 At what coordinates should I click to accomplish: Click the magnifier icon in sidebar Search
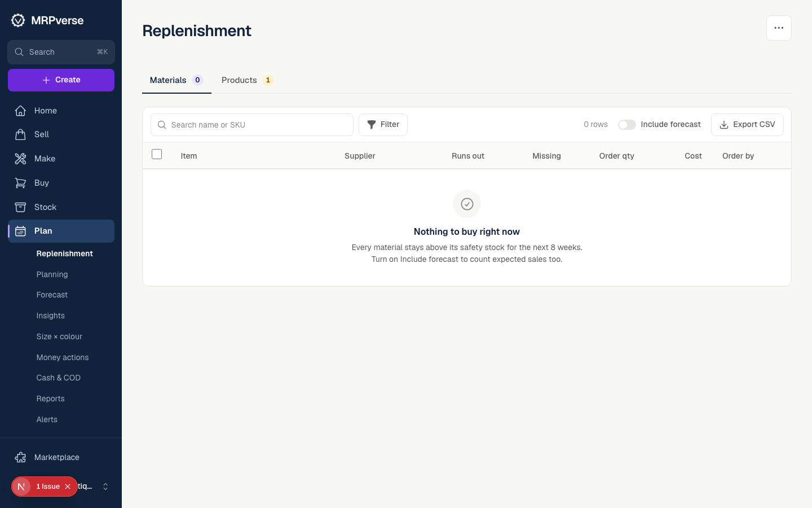point(19,52)
